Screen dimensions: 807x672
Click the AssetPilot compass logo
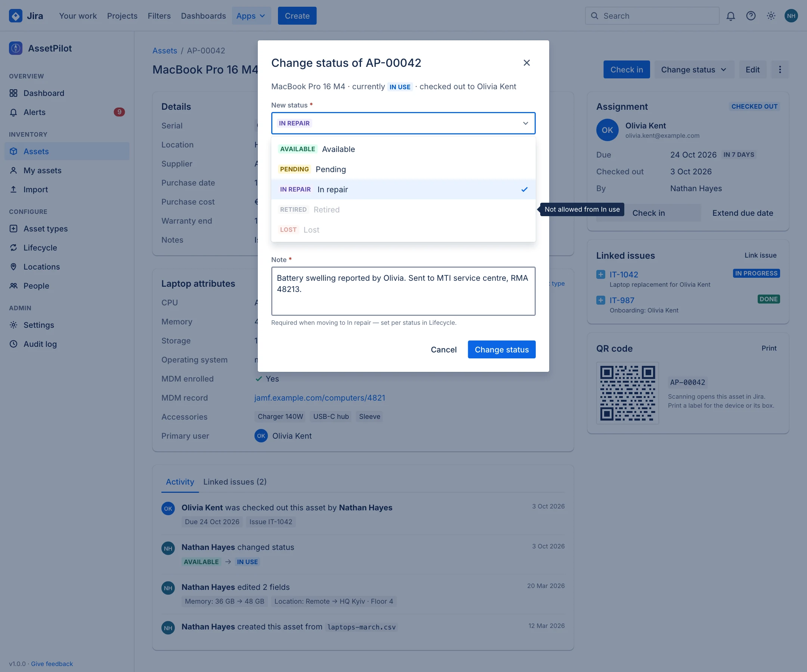(x=15, y=49)
